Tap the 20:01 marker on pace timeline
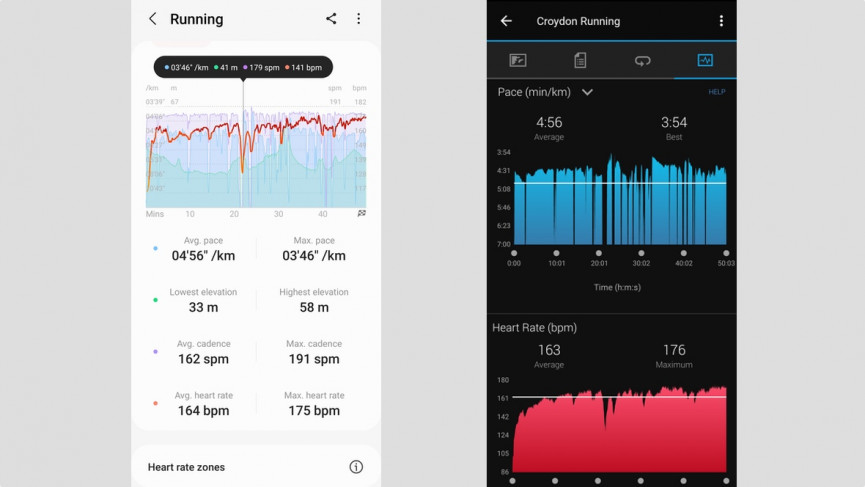Viewport: 865px width, 487px height. pyautogui.click(x=598, y=254)
